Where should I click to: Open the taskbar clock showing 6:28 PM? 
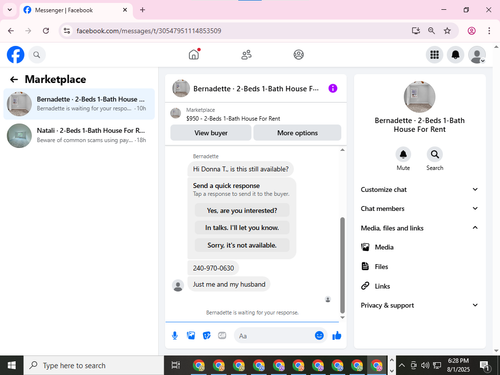[458, 365]
